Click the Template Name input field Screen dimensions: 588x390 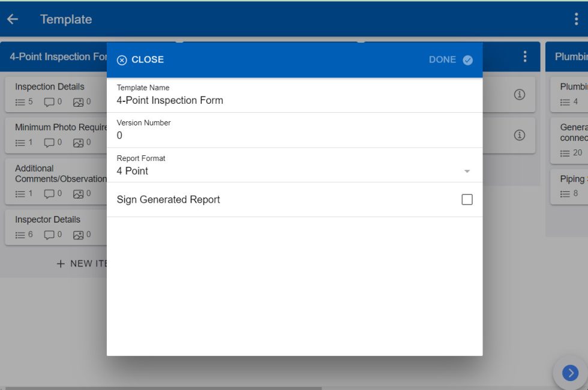pos(240,100)
